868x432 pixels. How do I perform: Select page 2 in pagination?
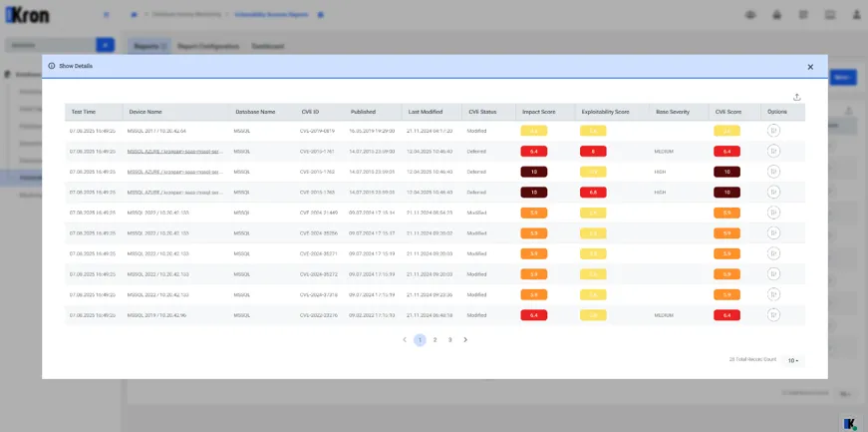click(x=435, y=340)
